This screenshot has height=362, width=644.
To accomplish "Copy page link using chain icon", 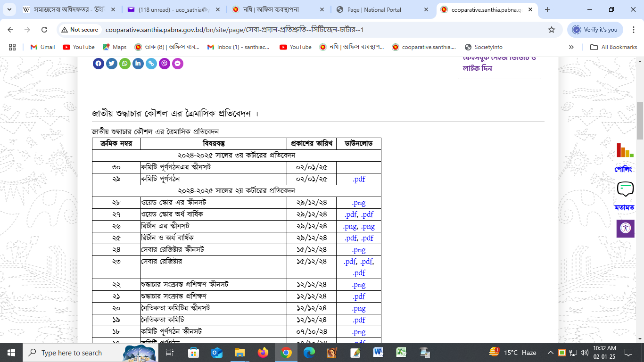I will point(151,64).
